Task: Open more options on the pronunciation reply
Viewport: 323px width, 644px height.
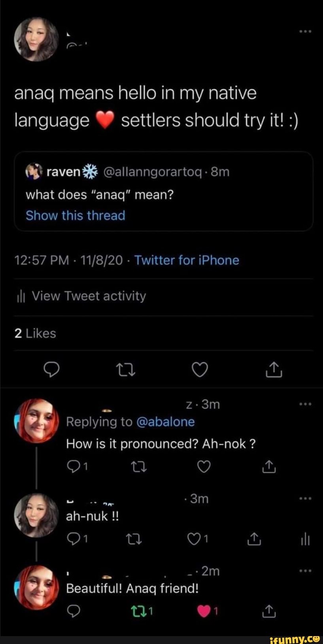Action: pyautogui.click(x=304, y=404)
